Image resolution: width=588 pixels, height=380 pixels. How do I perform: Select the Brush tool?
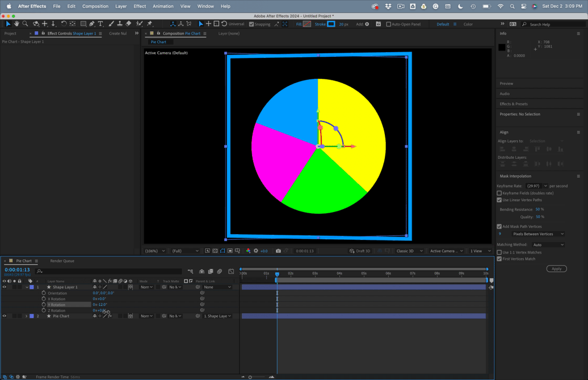(x=111, y=24)
